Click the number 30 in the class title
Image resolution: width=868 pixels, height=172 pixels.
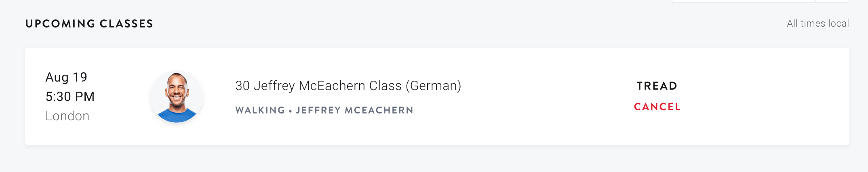tap(242, 86)
